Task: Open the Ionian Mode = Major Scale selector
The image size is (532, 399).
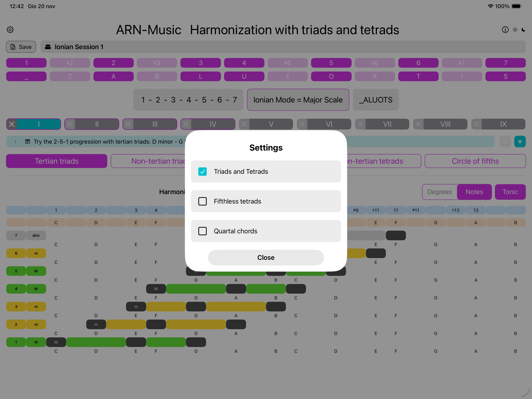Action: [x=298, y=100]
